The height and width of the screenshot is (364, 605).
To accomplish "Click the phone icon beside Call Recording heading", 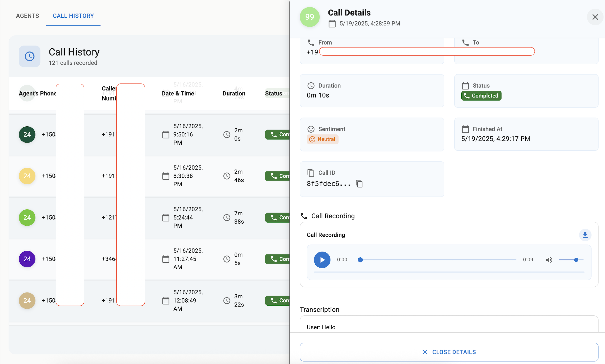I will pos(304,216).
